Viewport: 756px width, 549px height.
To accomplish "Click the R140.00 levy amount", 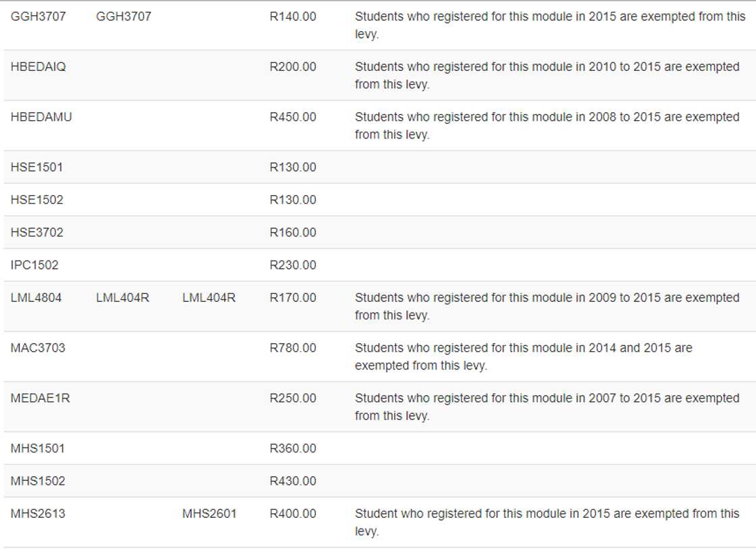I will tap(293, 16).
